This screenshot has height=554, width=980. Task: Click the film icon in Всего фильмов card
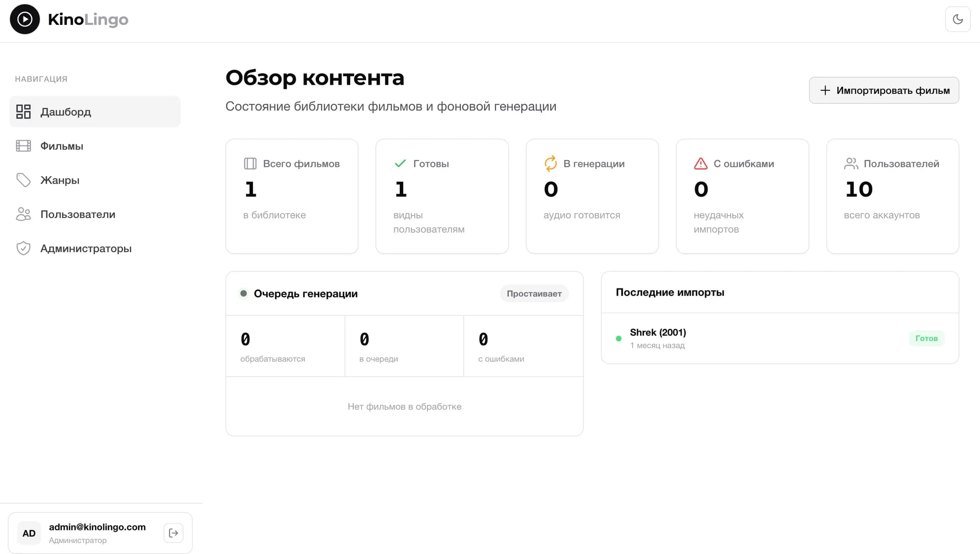coord(250,163)
